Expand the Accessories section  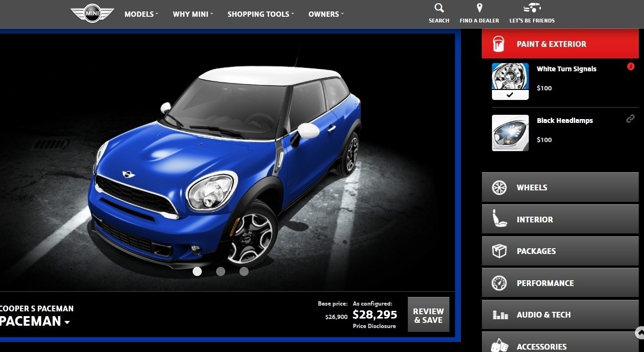[560, 342]
